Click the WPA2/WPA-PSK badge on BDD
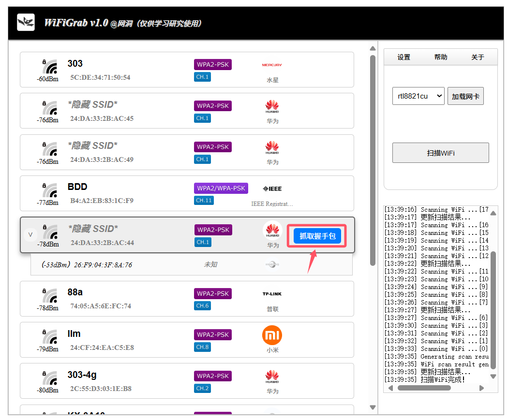 [x=221, y=188]
